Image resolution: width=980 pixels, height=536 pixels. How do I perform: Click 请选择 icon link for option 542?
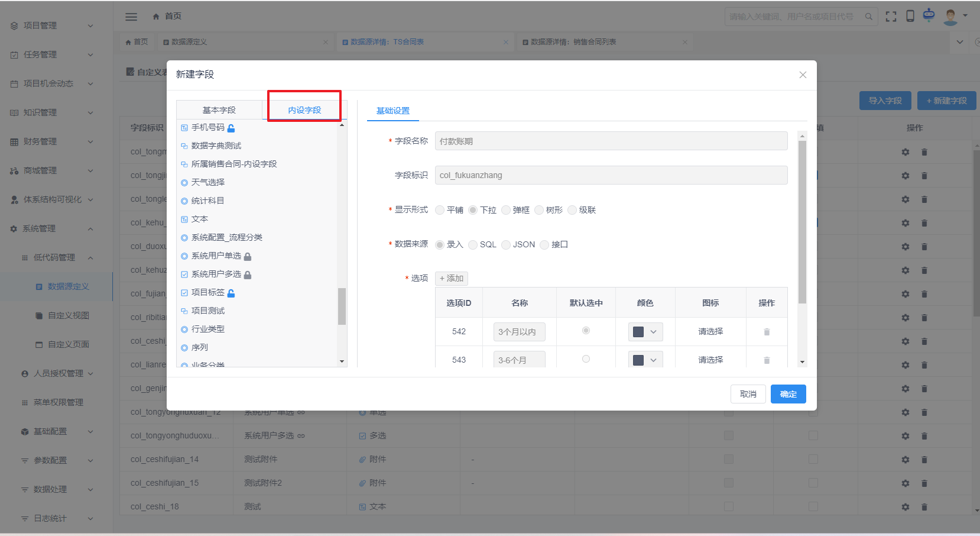coord(710,332)
